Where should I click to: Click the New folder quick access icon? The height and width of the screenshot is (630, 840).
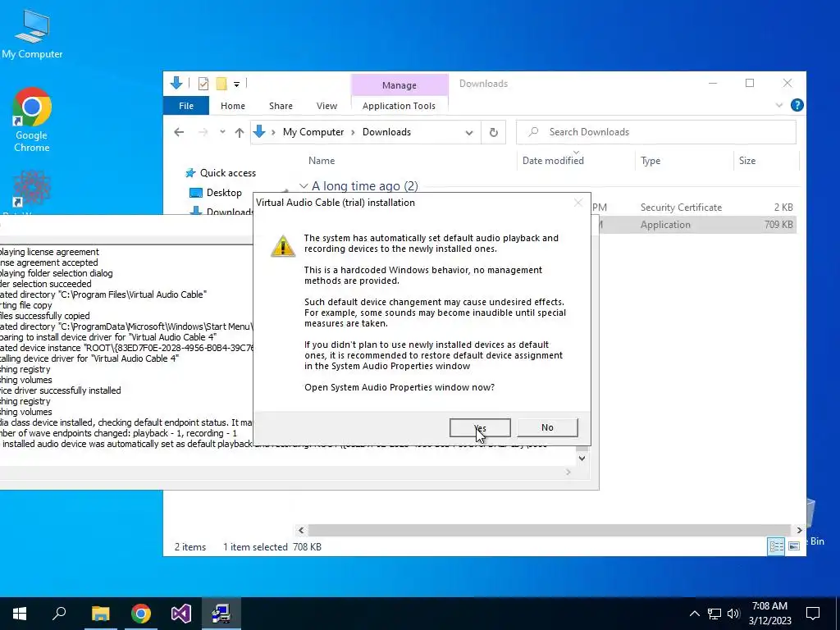pos(221,84)
